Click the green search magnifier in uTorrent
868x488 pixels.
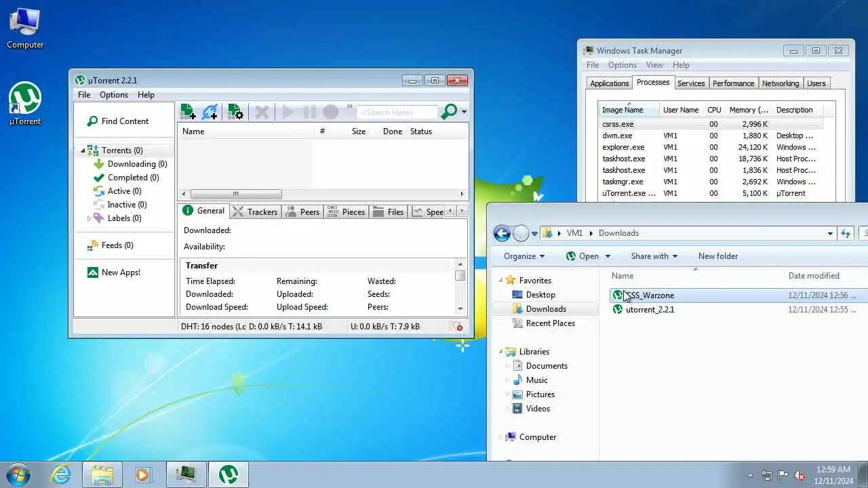click(448, 112)
